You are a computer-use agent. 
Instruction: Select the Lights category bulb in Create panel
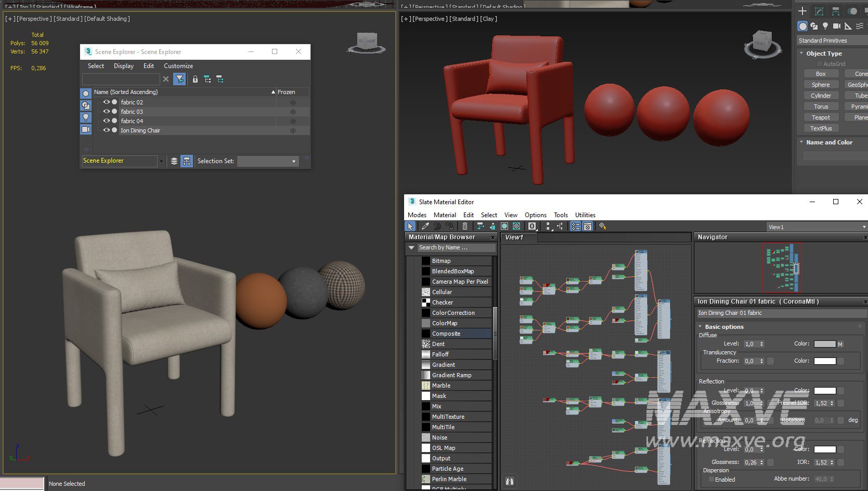coord(825,26)
